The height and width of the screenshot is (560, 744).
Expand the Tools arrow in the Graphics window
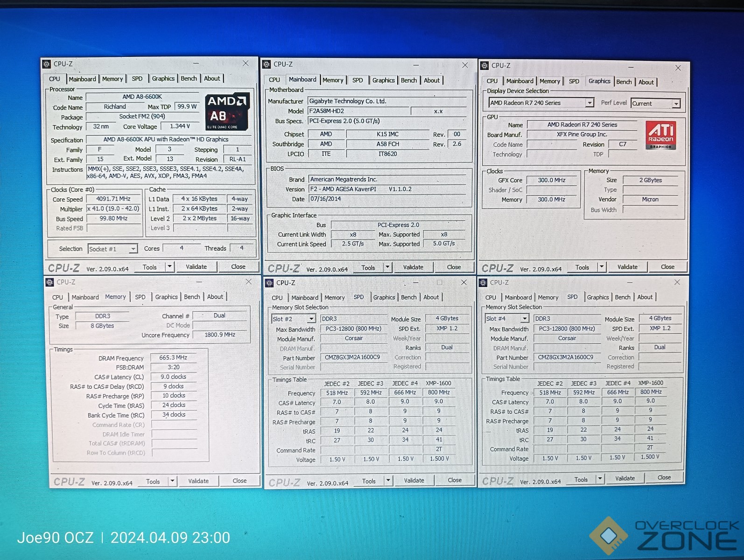point(602,267)
